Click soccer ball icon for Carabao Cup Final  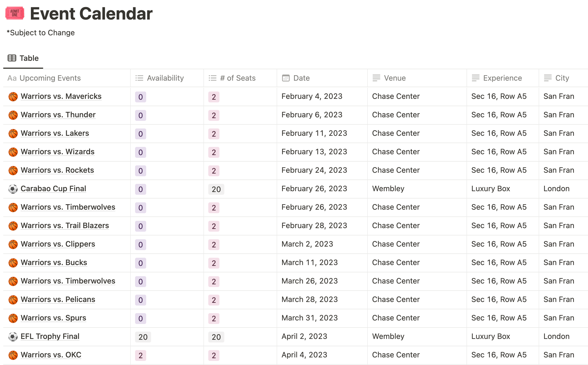pos(13,189)
